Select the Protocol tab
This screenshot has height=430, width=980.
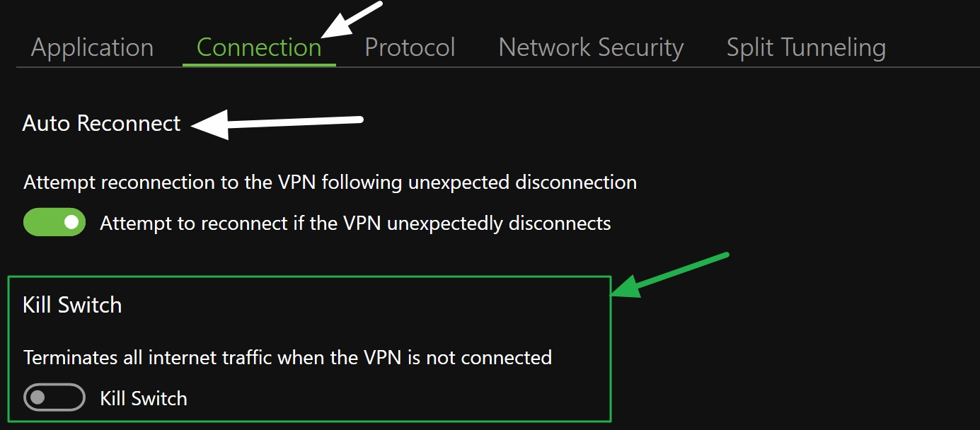(x=409, y=47)
